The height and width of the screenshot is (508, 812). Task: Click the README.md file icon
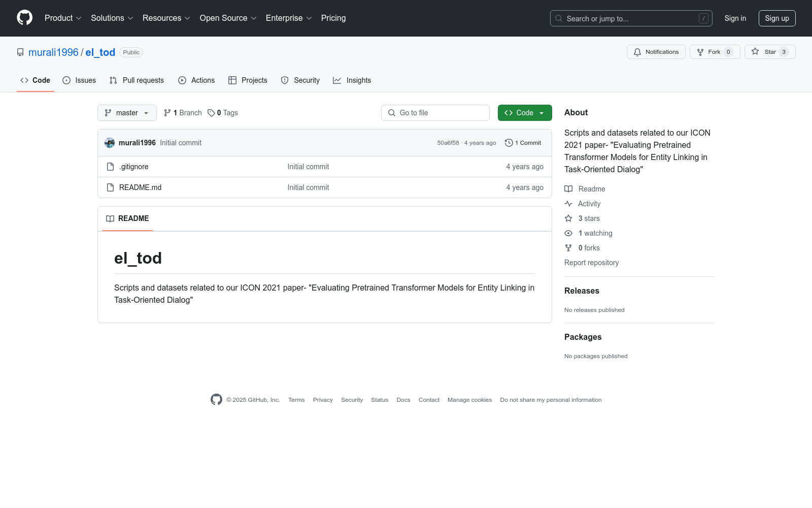point(110,187)
